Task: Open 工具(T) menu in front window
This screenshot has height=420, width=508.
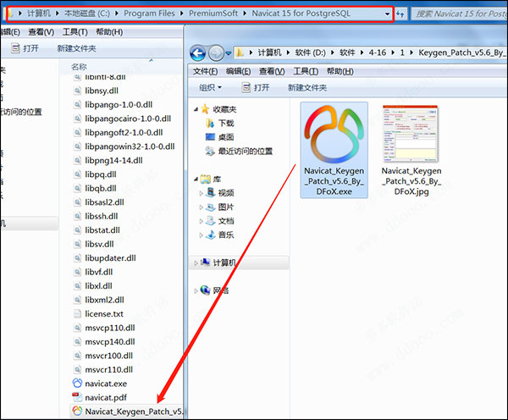Action: (x=306, y=71)
